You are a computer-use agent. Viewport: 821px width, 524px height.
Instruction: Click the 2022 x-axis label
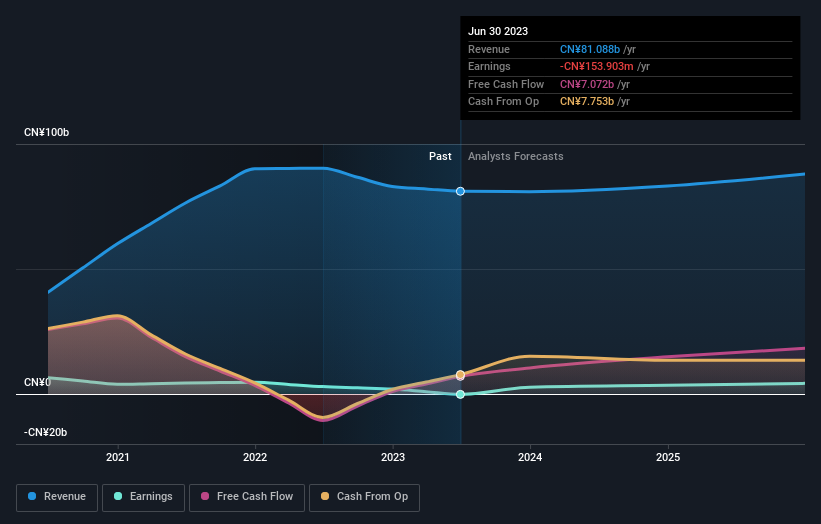point(255,458)
